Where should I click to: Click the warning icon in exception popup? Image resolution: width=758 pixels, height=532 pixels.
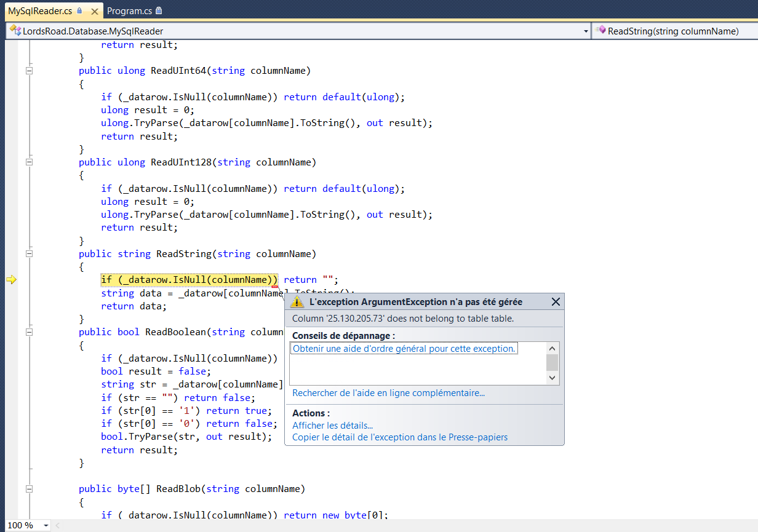pos(297,302)
